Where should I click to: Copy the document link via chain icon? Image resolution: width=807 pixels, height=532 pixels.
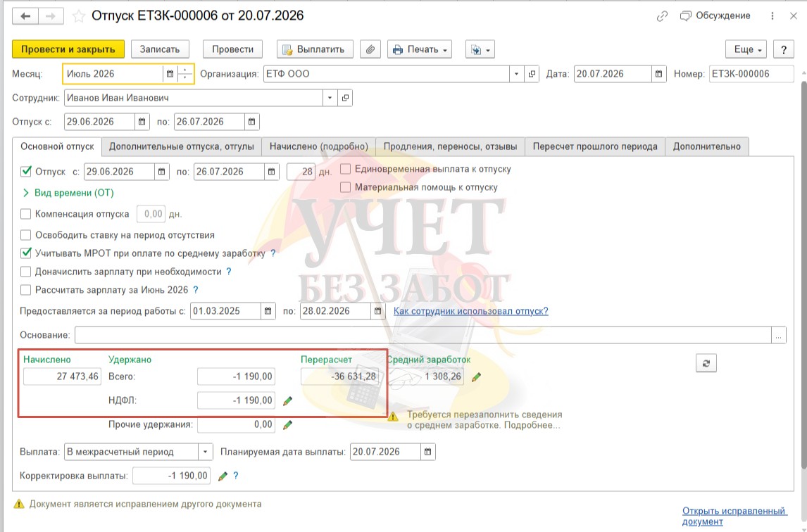pyautogui.click(x=662, y=16)
